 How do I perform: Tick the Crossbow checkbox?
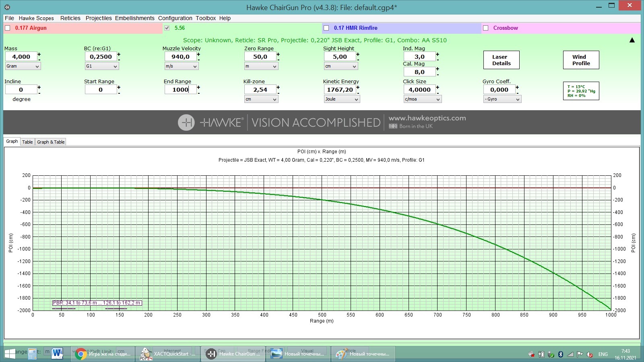[x=486, y=28]
